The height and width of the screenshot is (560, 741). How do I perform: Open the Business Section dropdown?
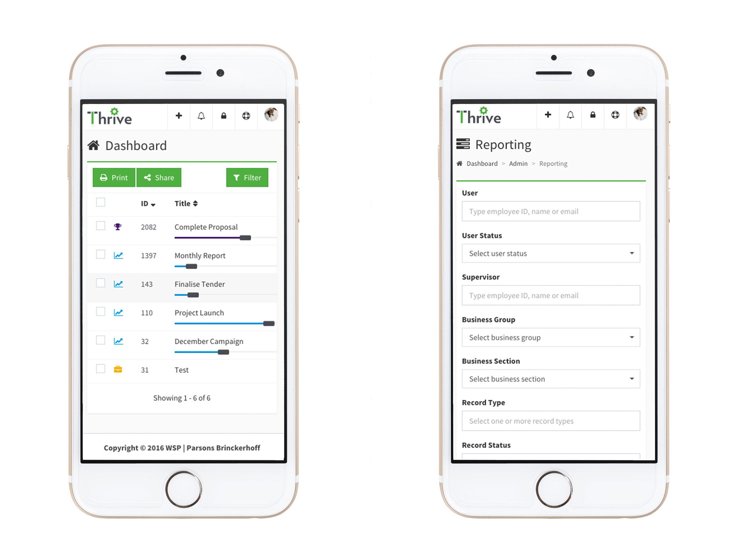[552, 378]
